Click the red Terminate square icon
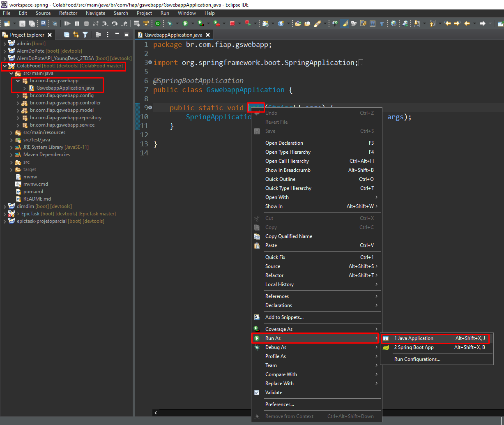 [x=232, y=24]
